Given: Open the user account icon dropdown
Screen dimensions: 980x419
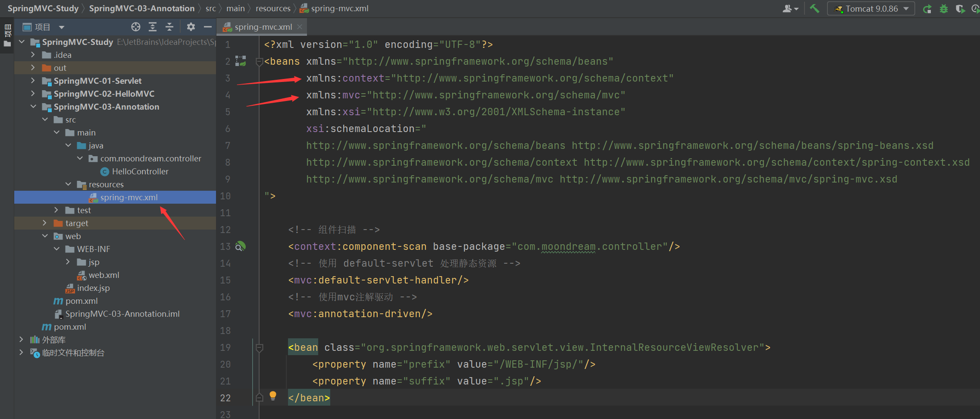Looking at the screenshot, I should (x=790, y=9).
